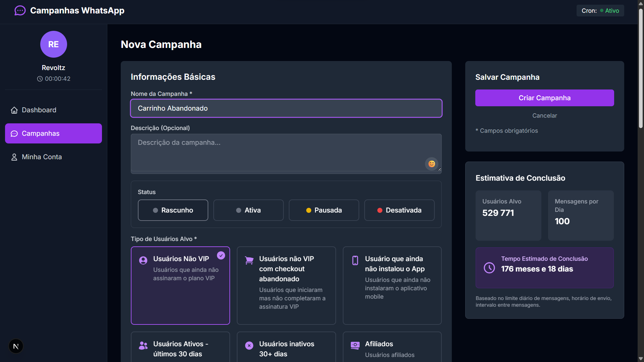
Task: Click the Campanhas WhatsApp chat logo icon
Action: pyautogui.click(x=20, y=11)
